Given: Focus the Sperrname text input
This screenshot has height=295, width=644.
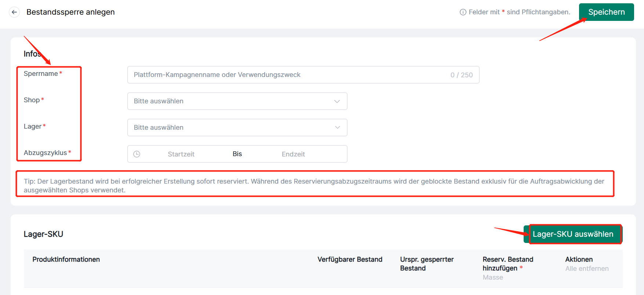Looking at the screenshot, I should pyautogui.click(x=290, y=75).
